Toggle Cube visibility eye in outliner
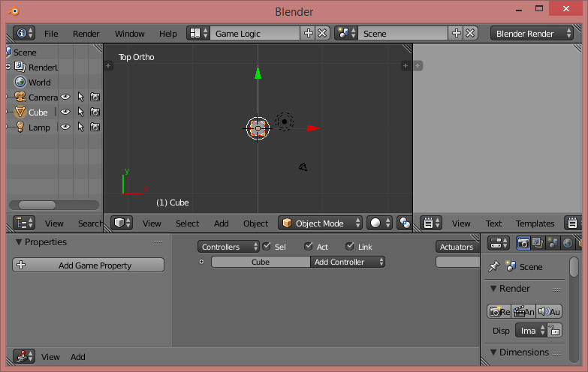Screen dimensions: 588x372 [x=65, y=112]
